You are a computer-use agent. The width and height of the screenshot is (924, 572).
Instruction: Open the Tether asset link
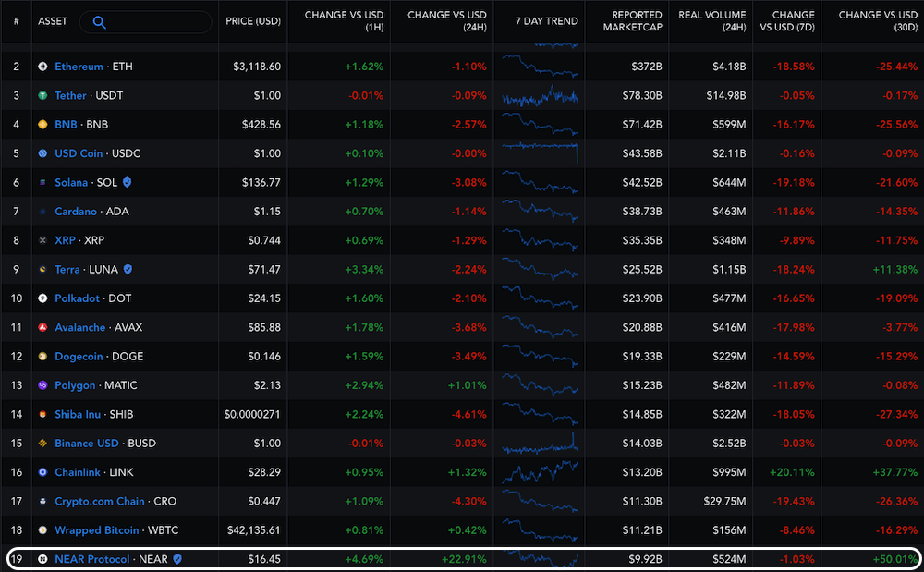[71, 95]
